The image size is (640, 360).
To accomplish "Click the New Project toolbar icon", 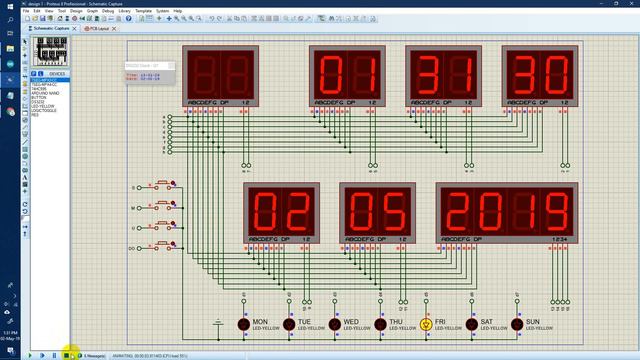I will 27,19.
